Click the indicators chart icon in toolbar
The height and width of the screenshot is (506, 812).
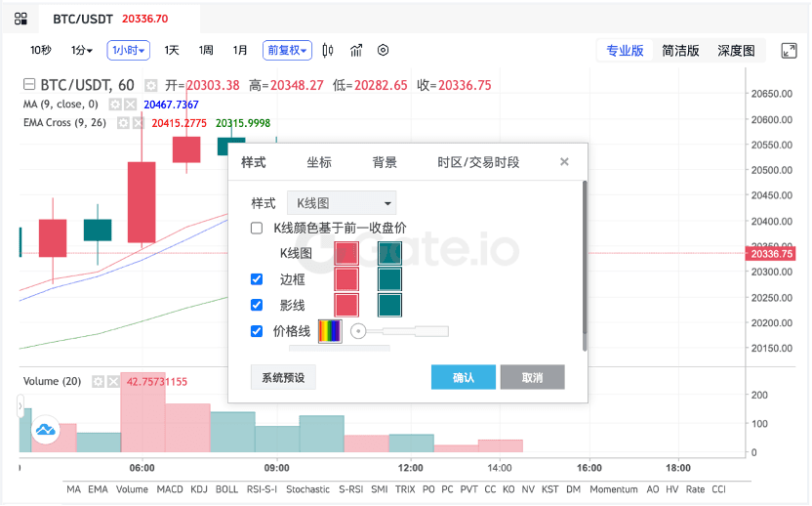point(356,51)
